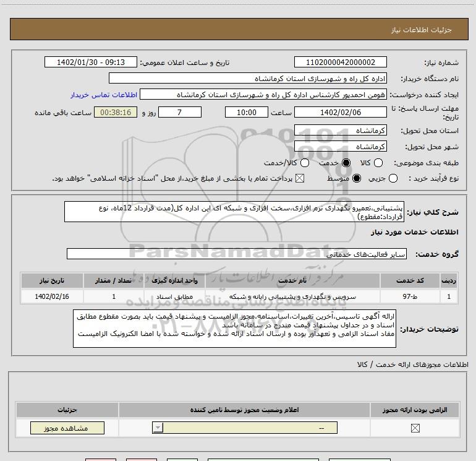The height and width of the screenshot is (461, 476).
Task: Click the buyer organization name field
Action: tap(248, 78)
